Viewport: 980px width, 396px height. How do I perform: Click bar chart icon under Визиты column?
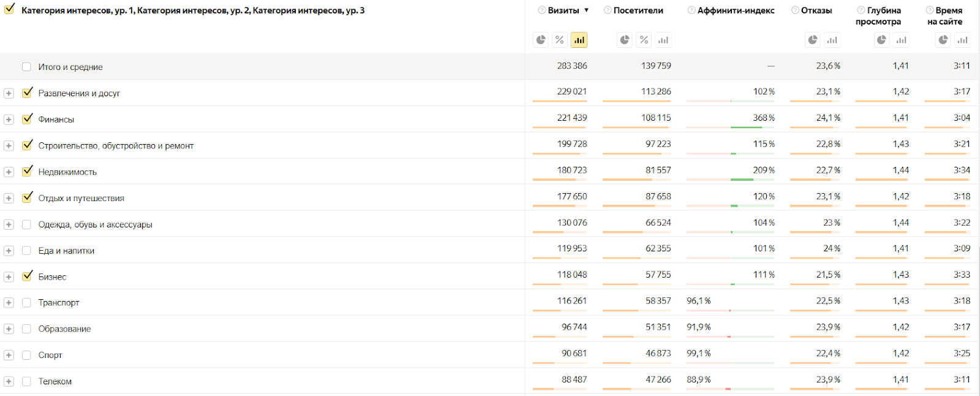[579, 40]
